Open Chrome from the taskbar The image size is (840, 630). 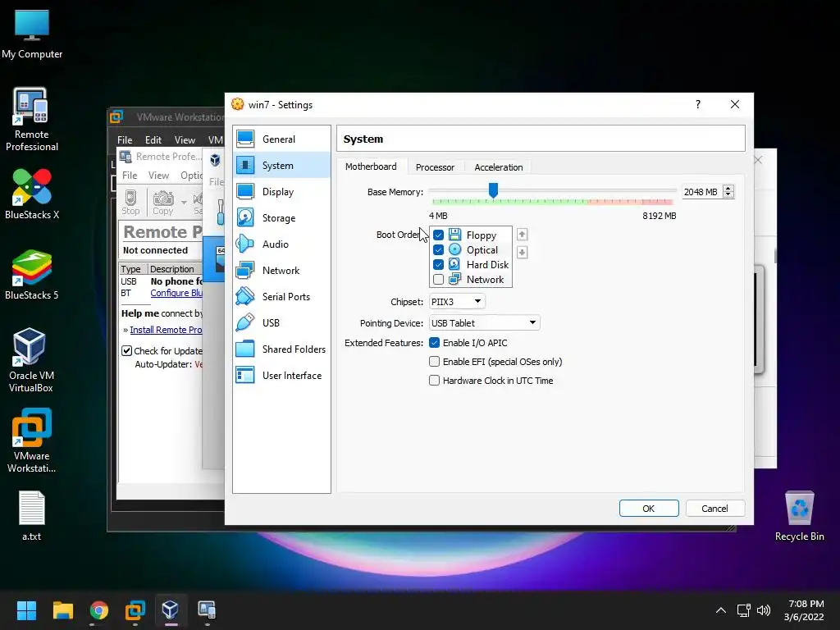tap(99, 610)
